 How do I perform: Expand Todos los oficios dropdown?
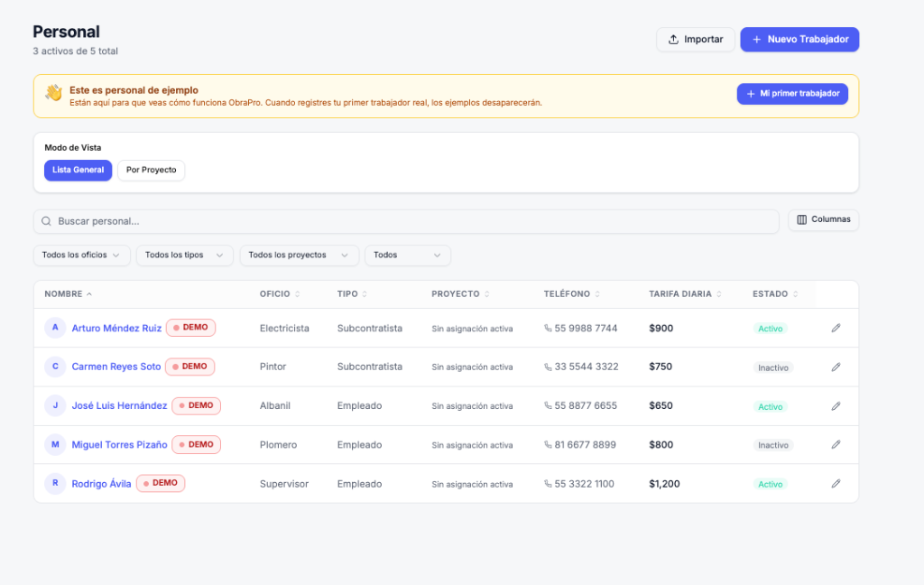pyautogui.click(x=81, y=255)
